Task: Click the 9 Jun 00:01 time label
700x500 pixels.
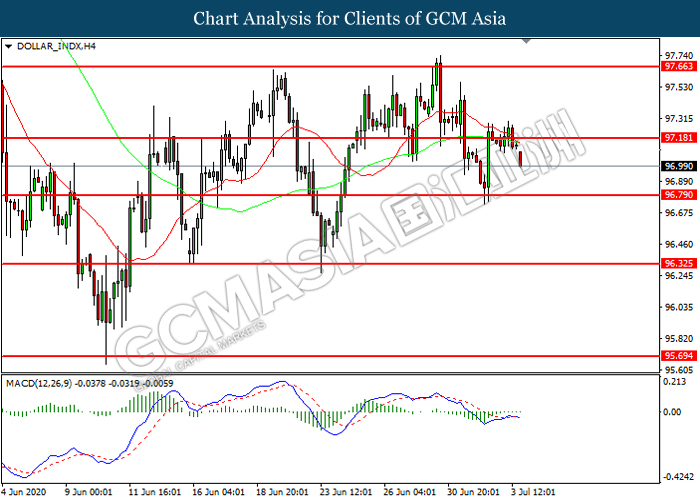Action: pyautogui.click(x=88, y=492)
